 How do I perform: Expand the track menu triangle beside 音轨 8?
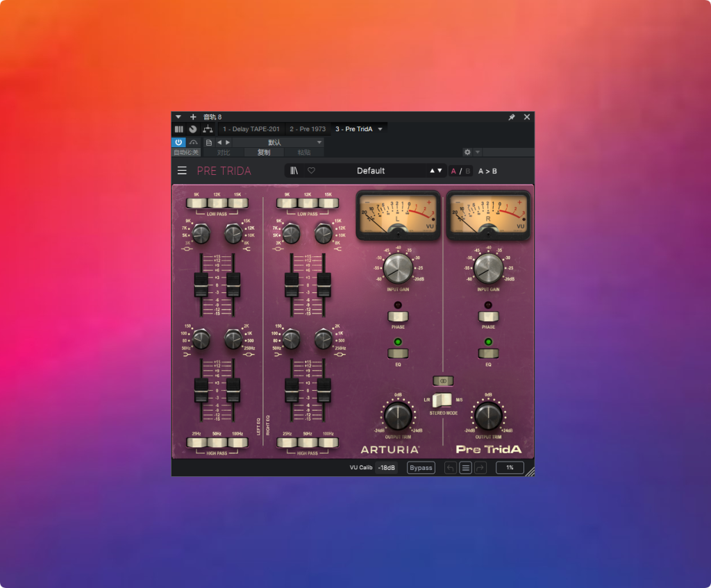click(178, 117)
